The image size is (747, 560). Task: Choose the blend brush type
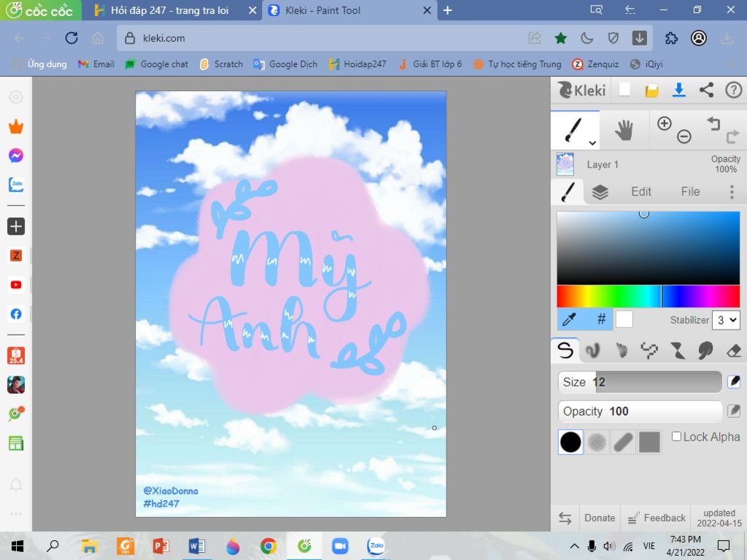pyautogui.click(x=592, y=351)
